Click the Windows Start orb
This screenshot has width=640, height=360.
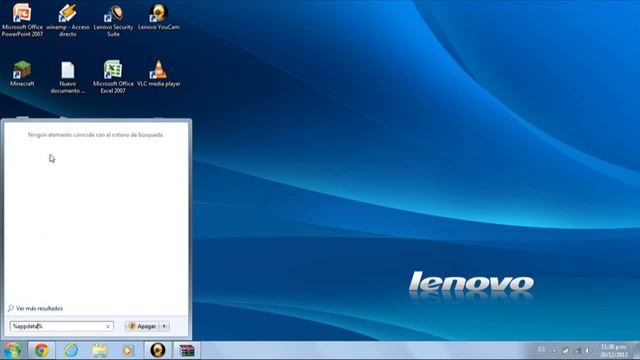(x=13, y=351)
